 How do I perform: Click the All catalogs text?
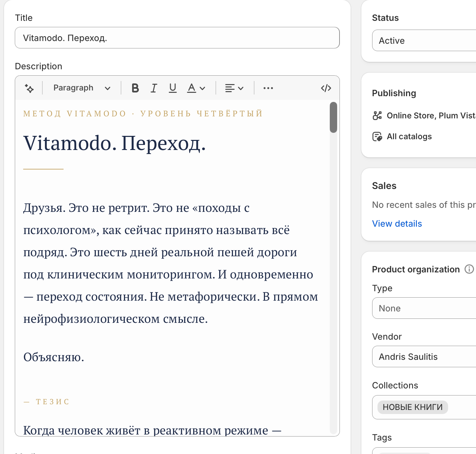point(409,137)
